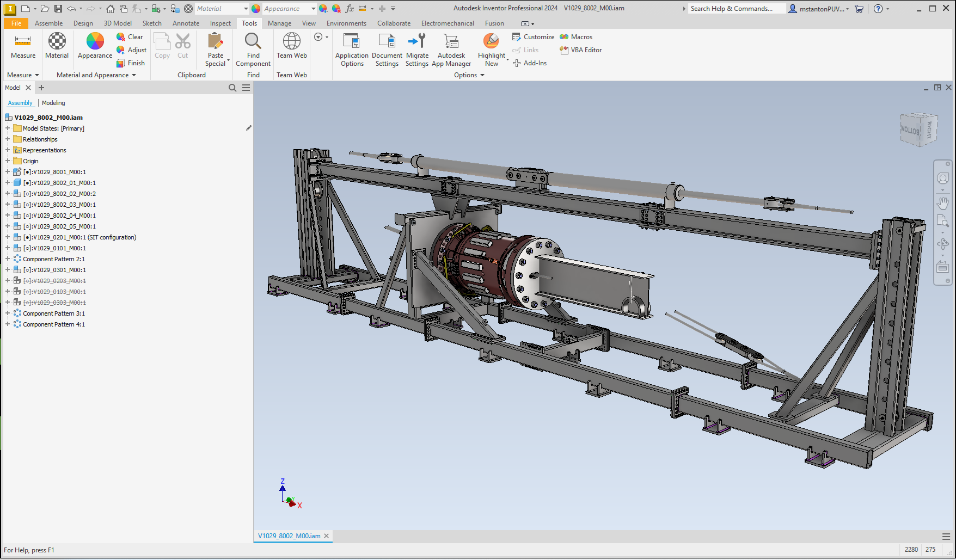Expand V1029_0201_M00:1 SIT configuration node
The height and width of the screenshot is (560, 956).
[x=8, y=237]
